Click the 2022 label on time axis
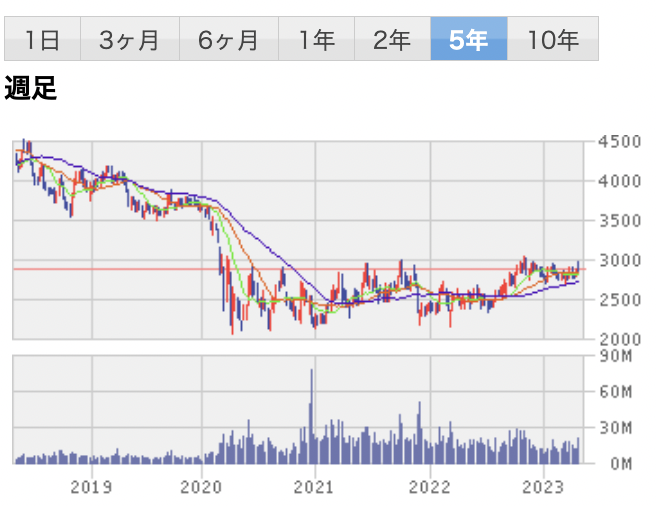This screenshot has width=656, height=506. pos(430,488)
